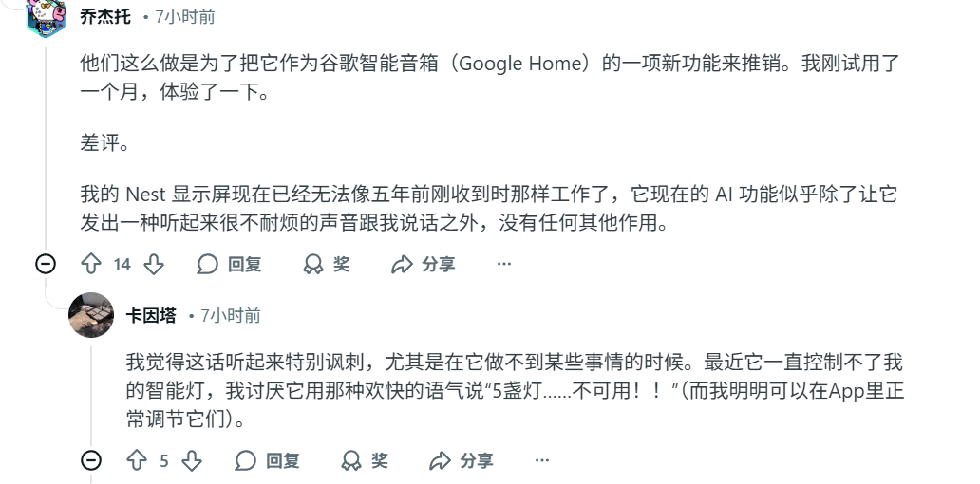Click the award icon on 乔杰托's comment
Screen dimensions: 980x484
[x=313, y=264]
